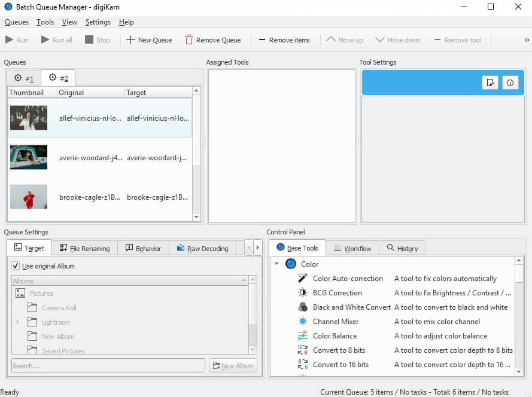Expand the Lightroom album folder

[18, 322]
